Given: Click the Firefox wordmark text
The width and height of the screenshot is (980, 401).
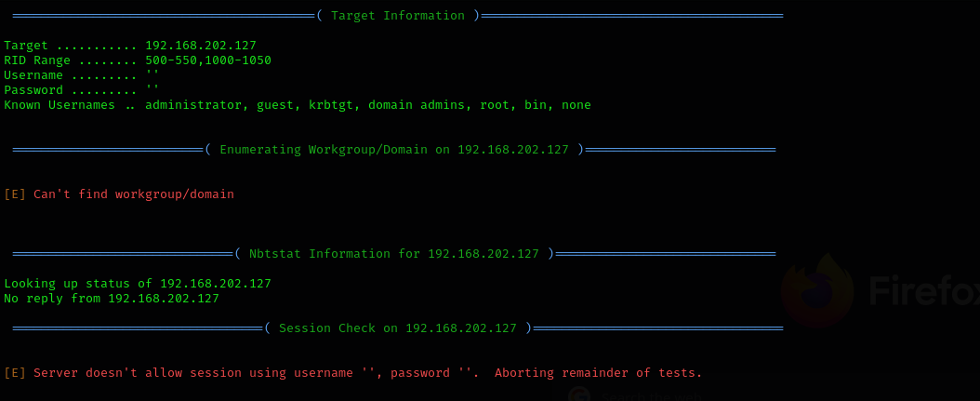Looking at the screenshot, I should pyautogui.click(x=922, y=291).
